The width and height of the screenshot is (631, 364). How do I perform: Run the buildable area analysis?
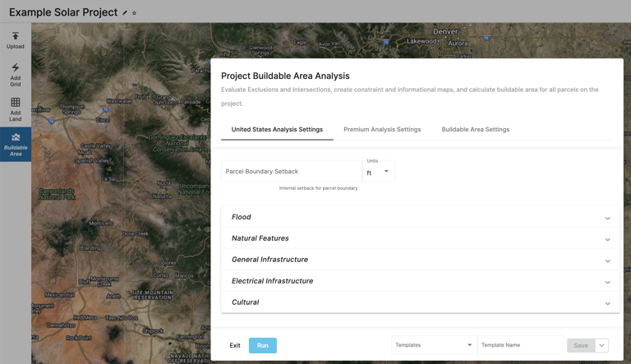263,345
